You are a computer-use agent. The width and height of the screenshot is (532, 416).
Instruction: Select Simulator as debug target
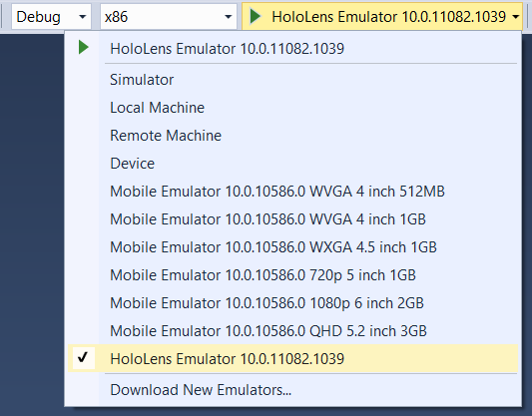pos(293,80)
